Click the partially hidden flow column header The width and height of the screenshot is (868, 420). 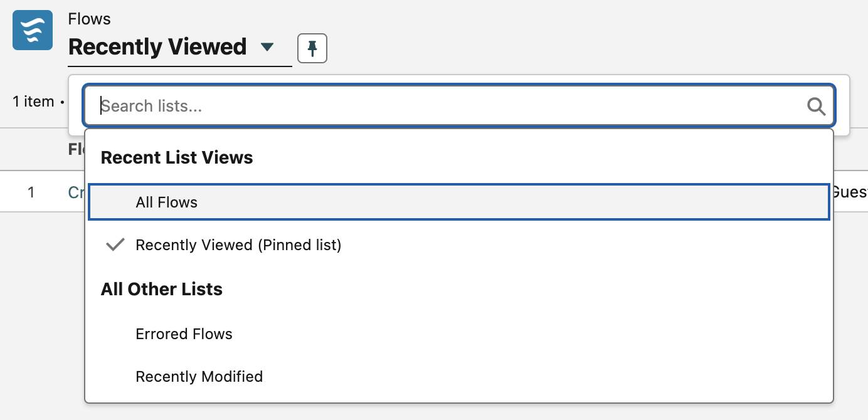pyautogui.click(x=76, y=149)
